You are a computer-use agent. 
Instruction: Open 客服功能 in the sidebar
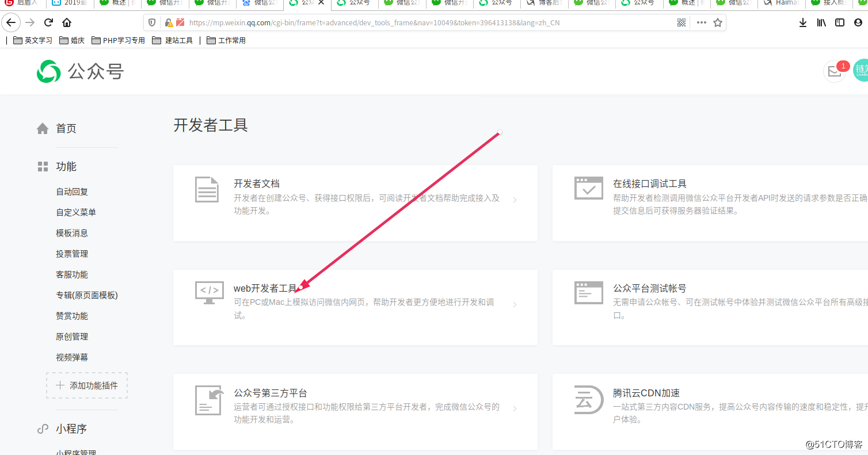[72, 274]
